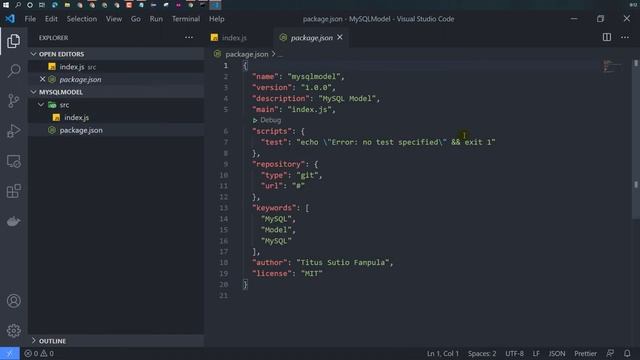The height and width of the screenshot is (360, 640).
Task: Open the Source Control view
Action: [13, 101]
